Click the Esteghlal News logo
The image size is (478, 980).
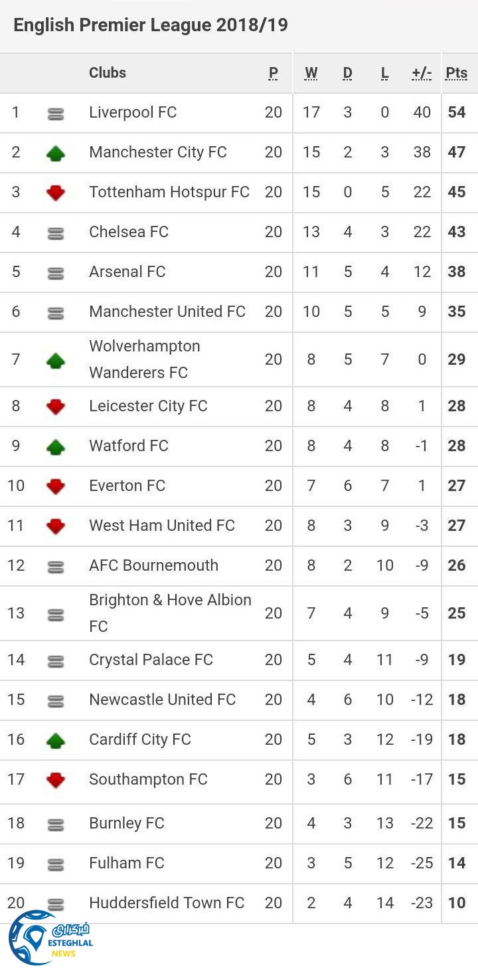(x=50, y=937)
